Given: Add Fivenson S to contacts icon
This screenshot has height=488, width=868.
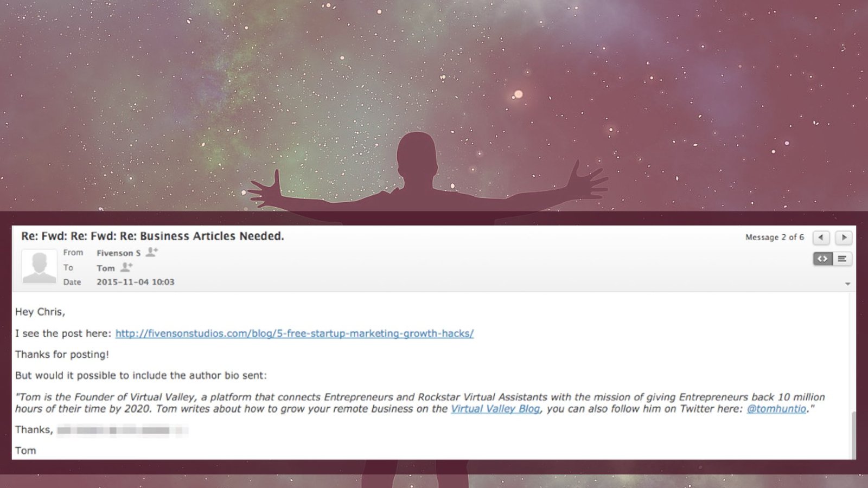Looking at the screenshot, I should (152, 252).
